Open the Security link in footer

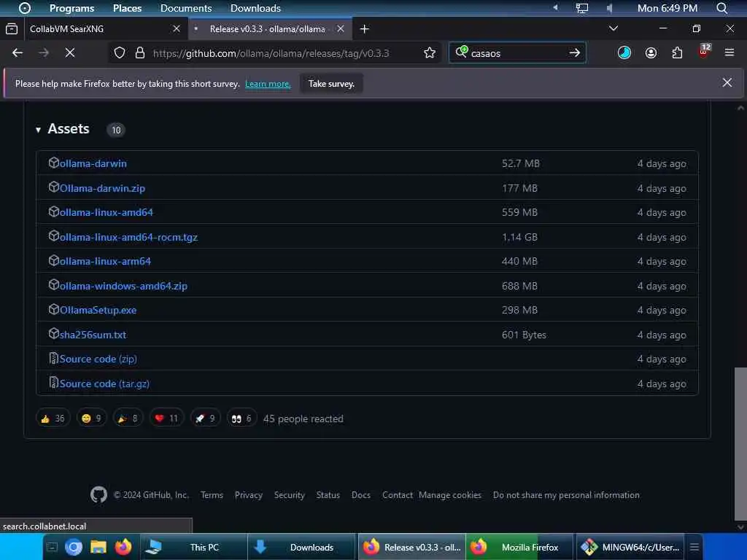[x=289, y=495]
